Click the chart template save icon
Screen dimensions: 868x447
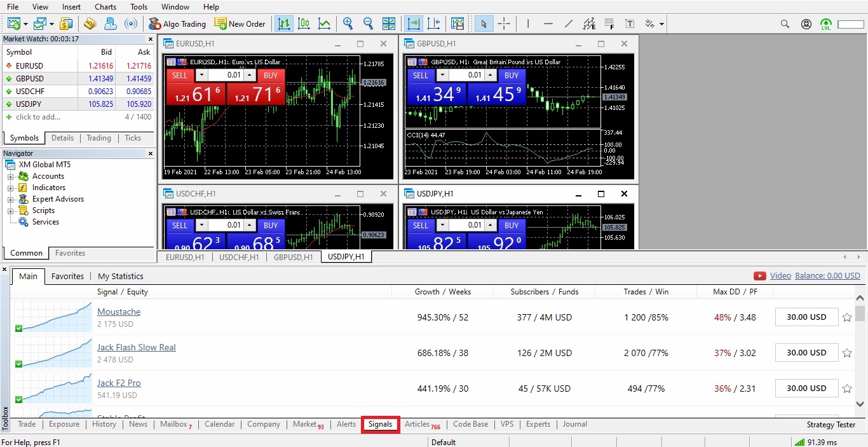coord(458,24)
